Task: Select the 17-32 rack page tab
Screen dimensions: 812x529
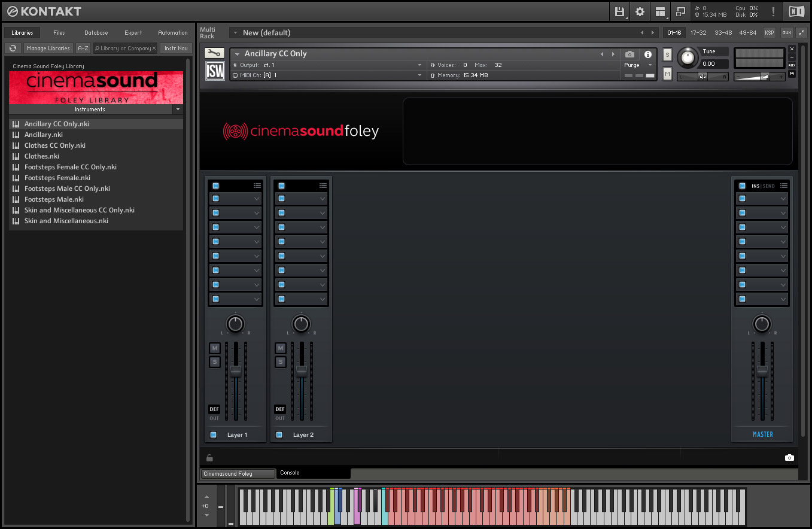Action: [698, 33]
